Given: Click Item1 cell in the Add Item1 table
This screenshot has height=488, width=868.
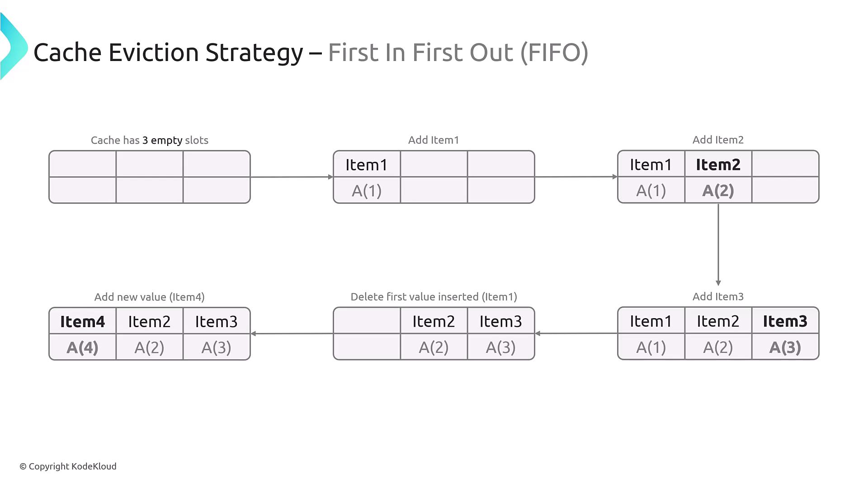Looking at the screenshot, I should point(367,165).
